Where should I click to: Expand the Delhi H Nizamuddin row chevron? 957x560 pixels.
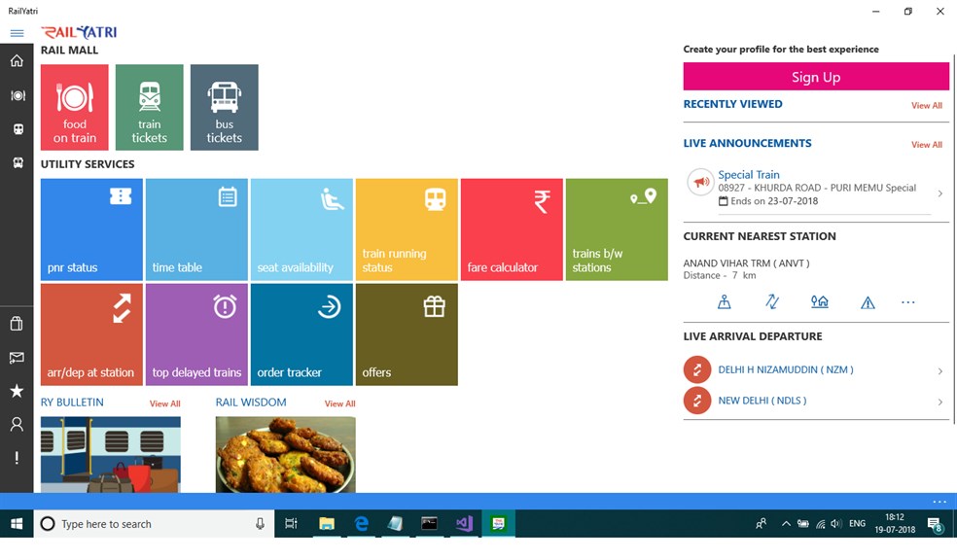tap(939, 370)
